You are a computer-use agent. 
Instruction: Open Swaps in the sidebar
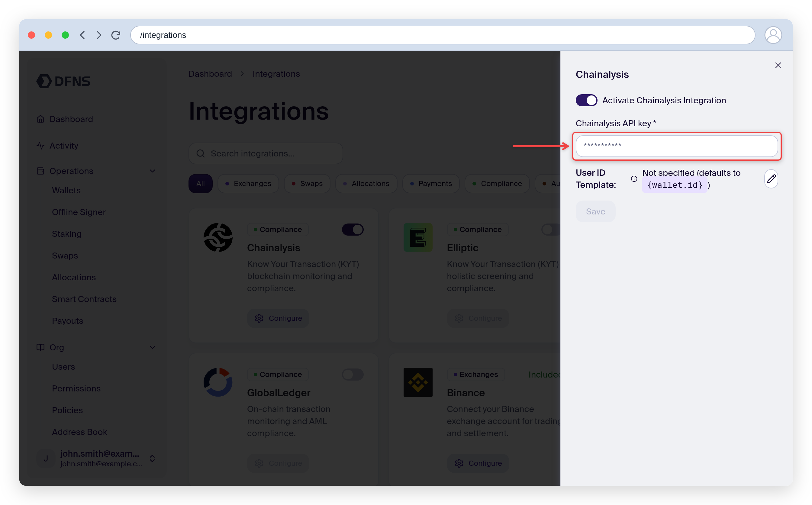click(65, 256)
